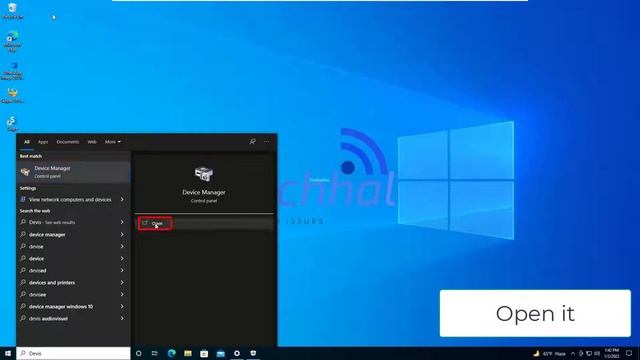640x360 pixels.
Task: Expand View network computers and devices arrow
Action: tap(122, 200)
